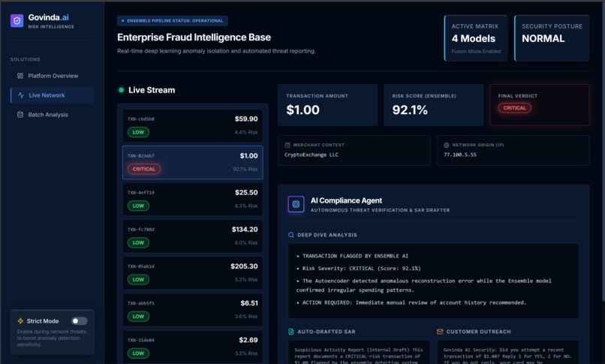Open Platform Overview in the sidebar
Screen dimensions: 605x364
tap(52, 76)
